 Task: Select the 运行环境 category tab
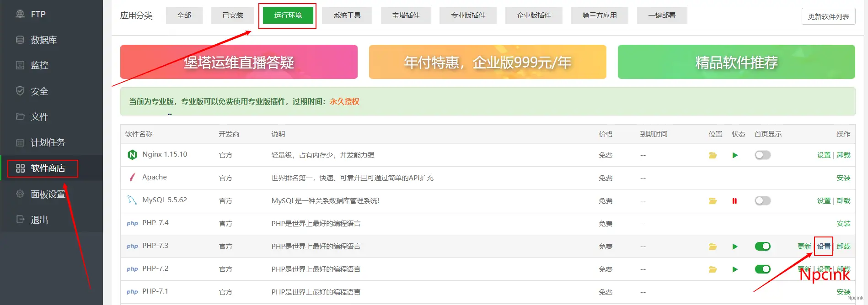coord(288,15)
